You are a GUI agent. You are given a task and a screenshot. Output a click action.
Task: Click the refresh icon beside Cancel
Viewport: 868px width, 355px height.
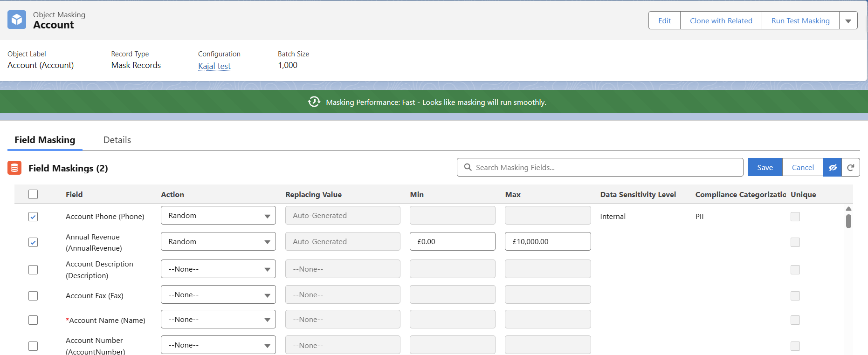(x=850, y=167)
